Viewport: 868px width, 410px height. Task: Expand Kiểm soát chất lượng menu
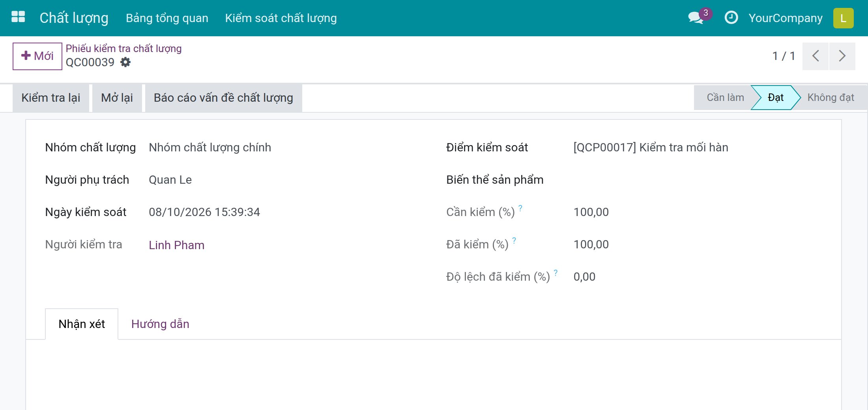281,18
